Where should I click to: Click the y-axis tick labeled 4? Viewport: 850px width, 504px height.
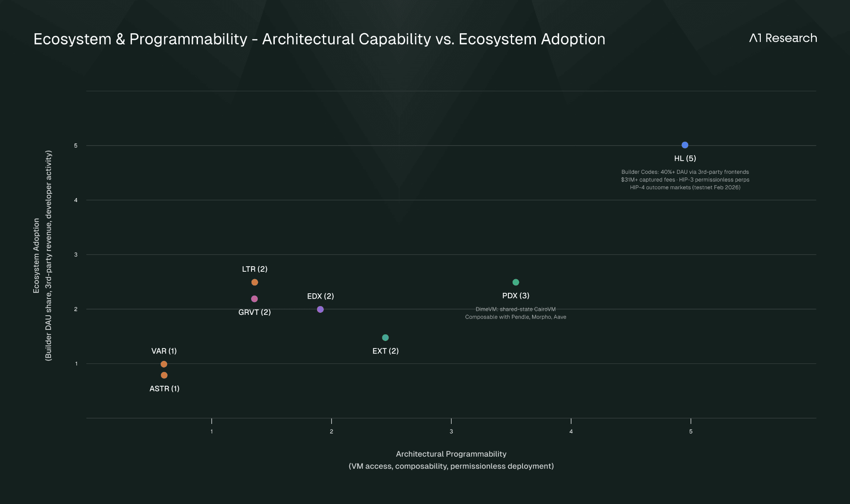76,200
